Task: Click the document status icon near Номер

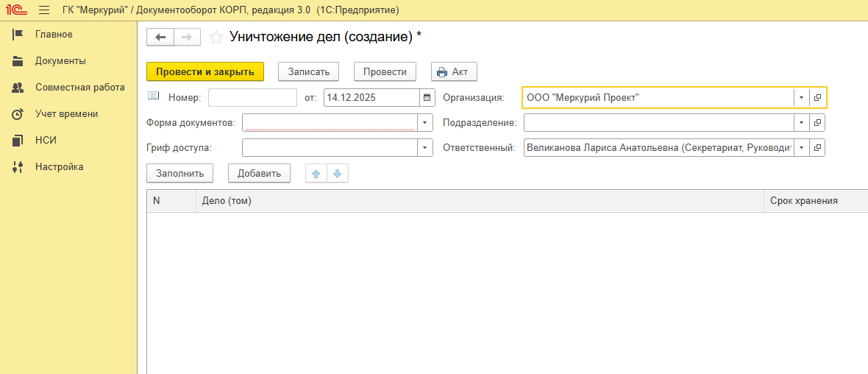Action: (154, 96)
